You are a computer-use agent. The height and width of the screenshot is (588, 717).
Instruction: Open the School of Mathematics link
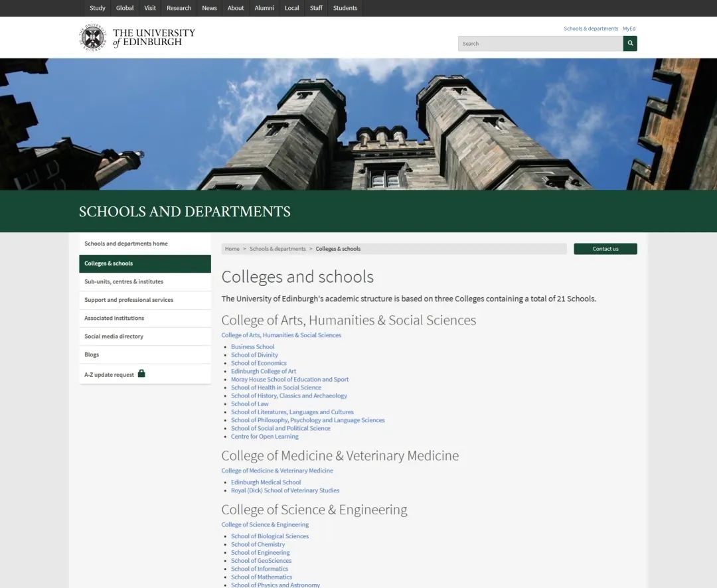pos(262,577)
